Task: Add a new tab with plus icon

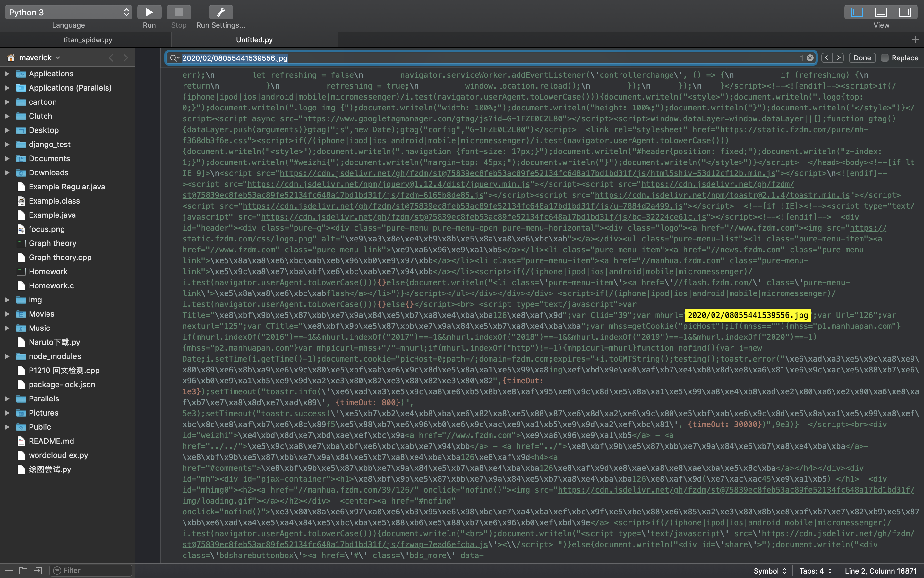Action: click(x=915, y=40)
